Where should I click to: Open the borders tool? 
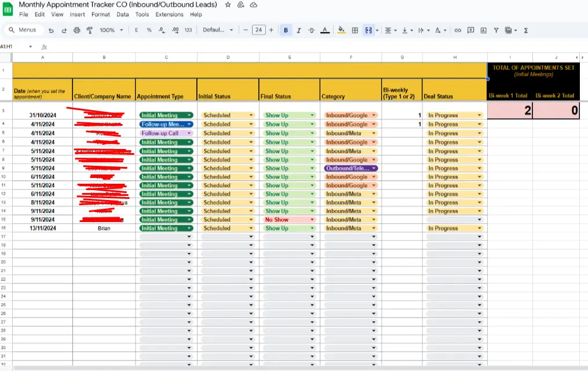tap(355, 30)
